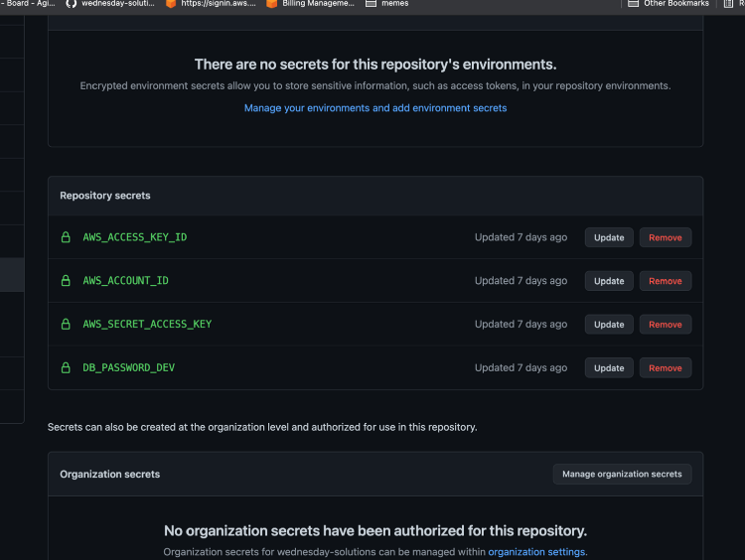Update the AWS_SECRET_ACCESS_KEY secret
The height and width of the screenshot is (560, 745).
pos(609,325)
